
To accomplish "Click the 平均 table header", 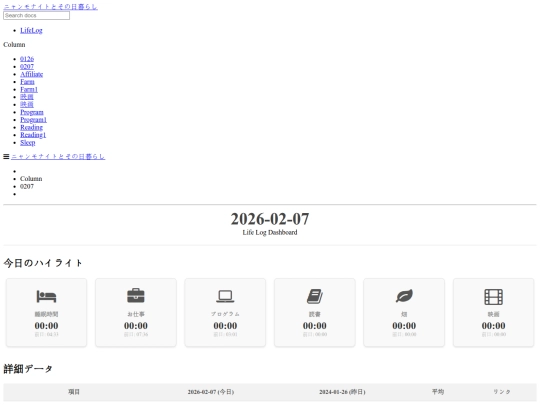I will 438,392.
